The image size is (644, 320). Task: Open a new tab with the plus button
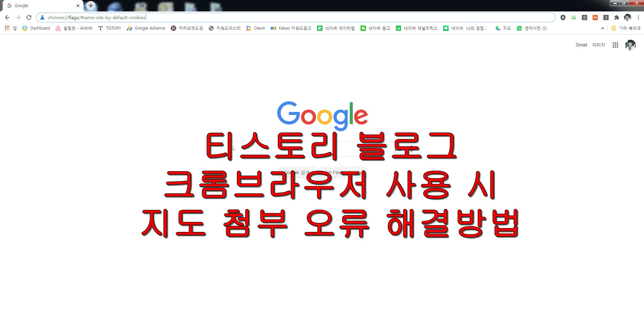point(91,5)
